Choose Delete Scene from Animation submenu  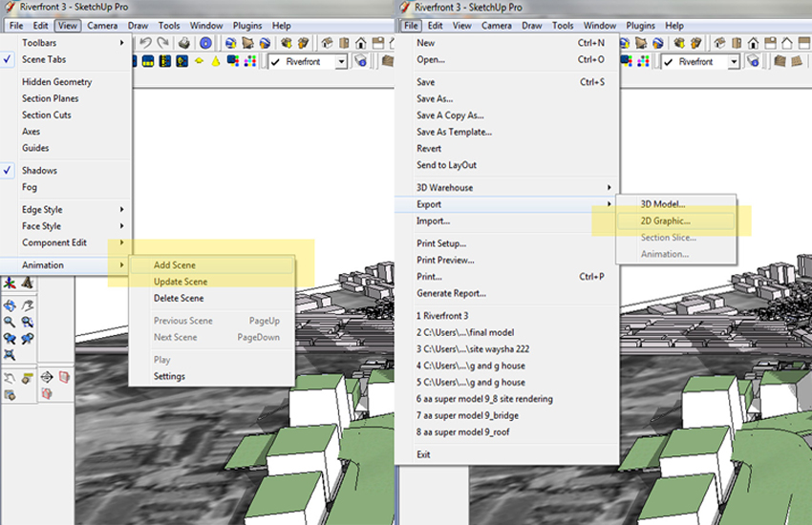point(212,298)
